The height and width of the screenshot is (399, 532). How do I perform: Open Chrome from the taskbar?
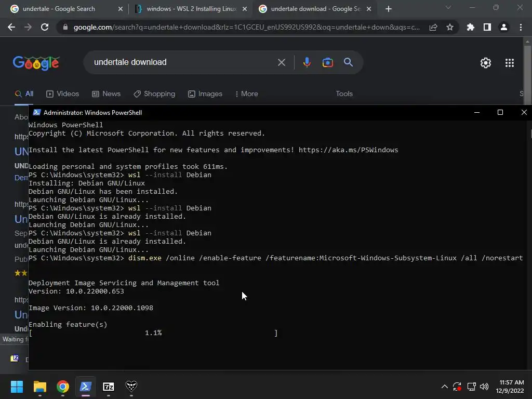[63, 387]
